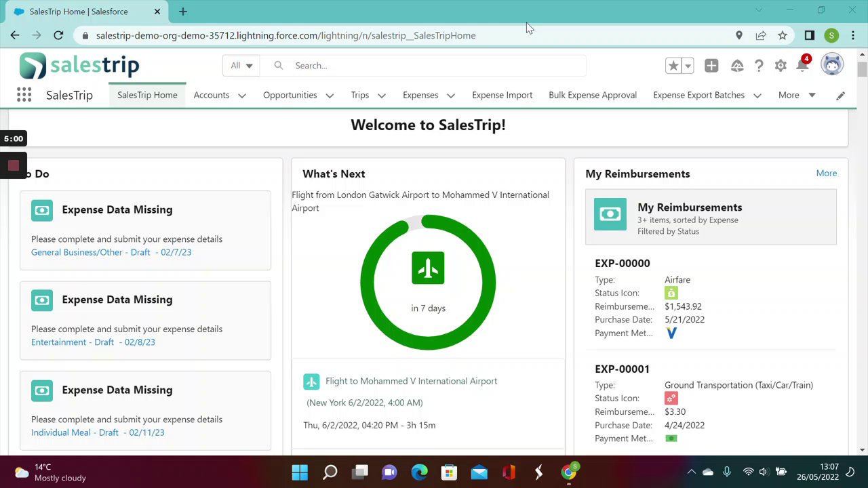Expand the Favorites list dropdown arrow
The width and height of the screenshot is (868, 488).
[688, 66]
